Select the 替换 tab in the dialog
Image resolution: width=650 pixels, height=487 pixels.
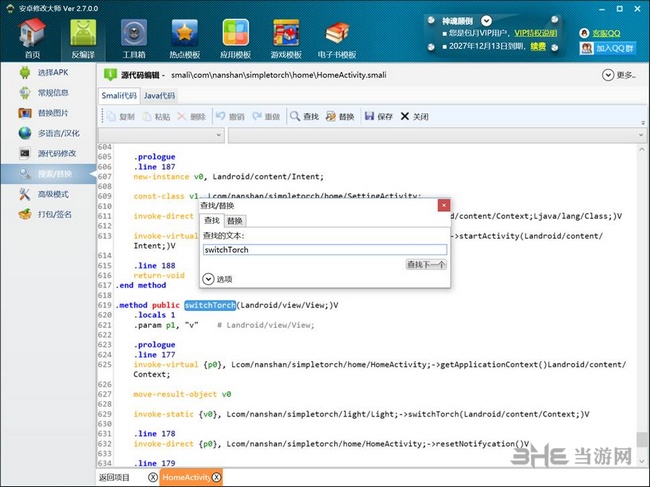(x=235, y=220)
